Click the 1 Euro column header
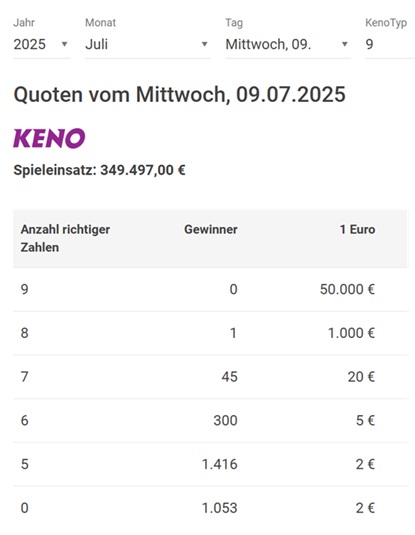 tap(357, 229)
